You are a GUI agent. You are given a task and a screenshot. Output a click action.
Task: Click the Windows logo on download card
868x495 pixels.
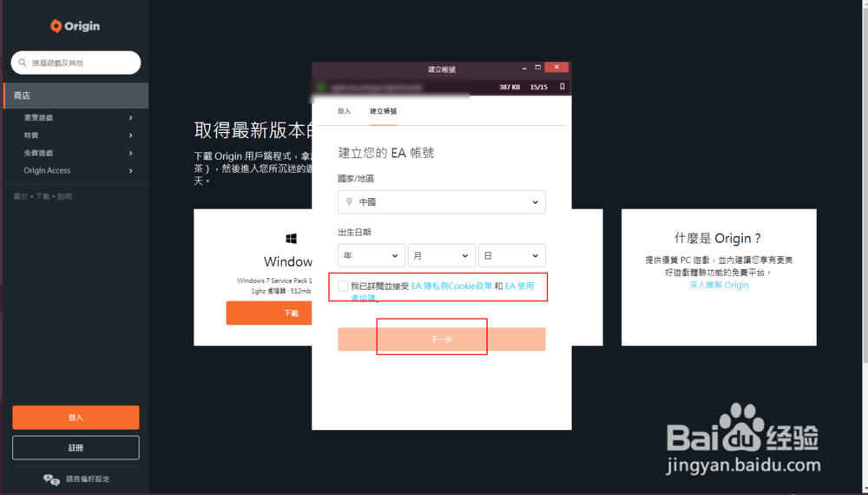pos(291,239)
